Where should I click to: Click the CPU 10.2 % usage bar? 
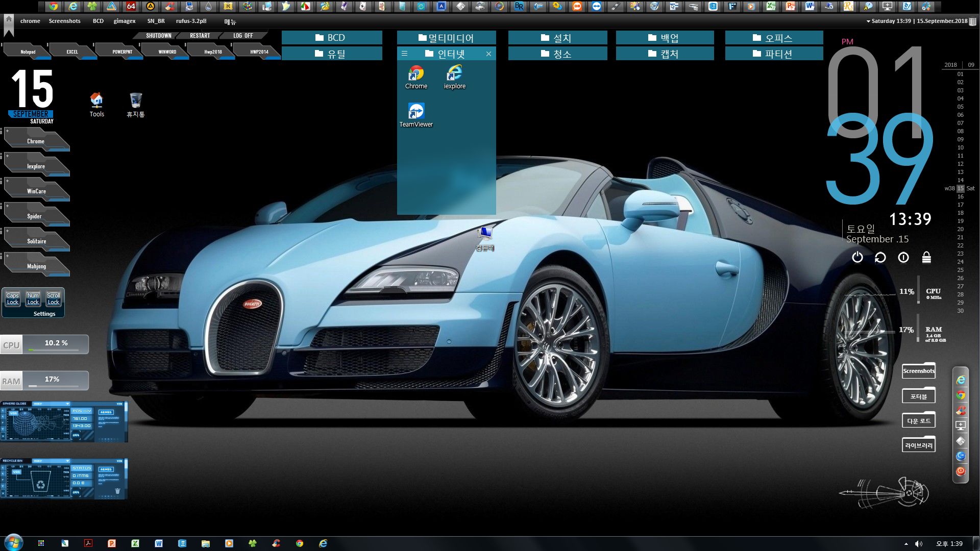pos(44,344)
